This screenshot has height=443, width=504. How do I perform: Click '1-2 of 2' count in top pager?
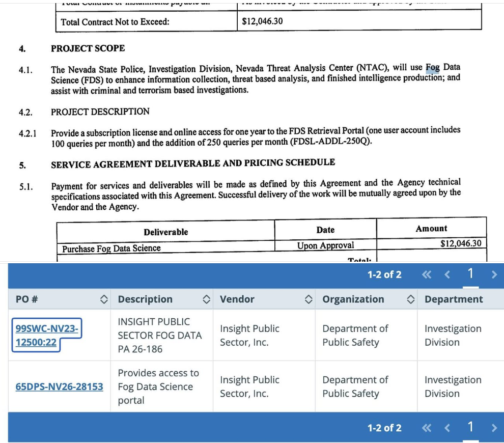coord(384,274)
